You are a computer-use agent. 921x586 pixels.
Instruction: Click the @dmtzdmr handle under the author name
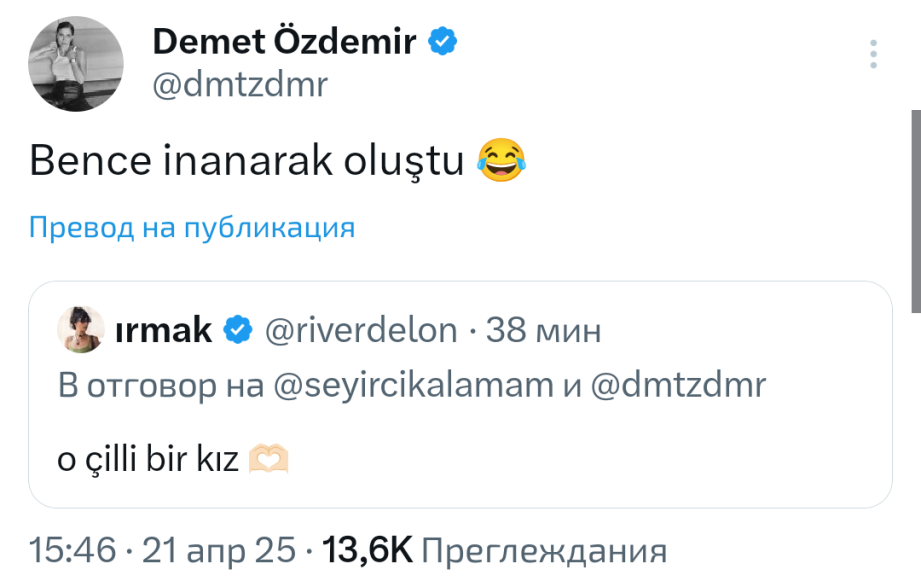click(239, 85)
